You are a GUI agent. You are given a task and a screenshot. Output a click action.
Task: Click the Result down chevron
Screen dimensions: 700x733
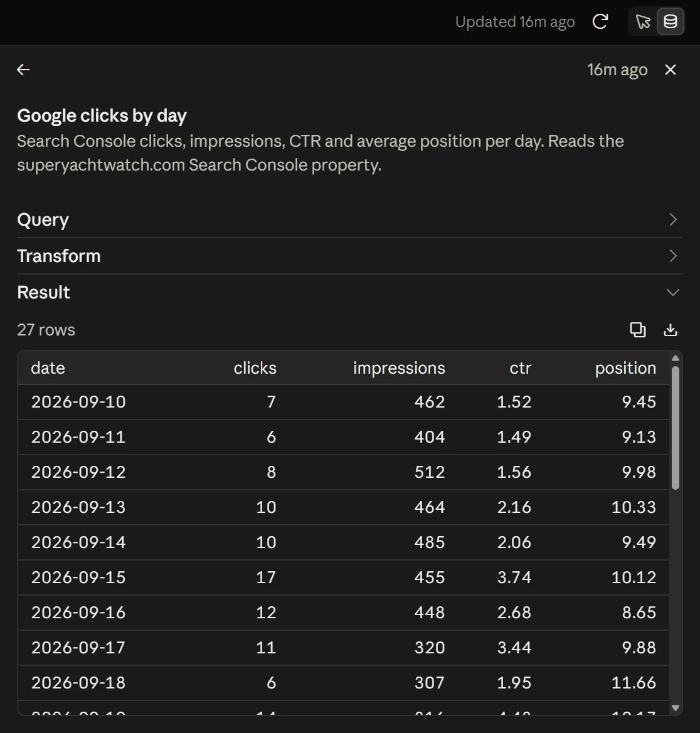tap(673, 293)
